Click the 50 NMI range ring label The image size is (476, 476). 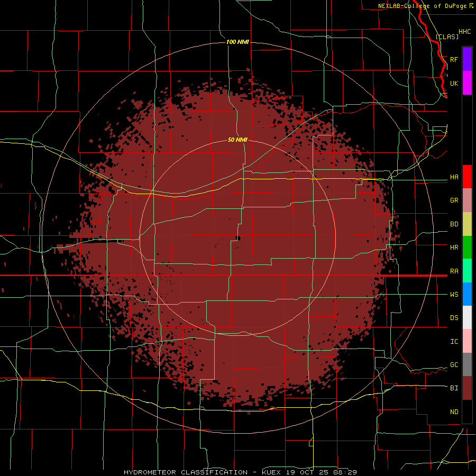(x=237, y=140)
